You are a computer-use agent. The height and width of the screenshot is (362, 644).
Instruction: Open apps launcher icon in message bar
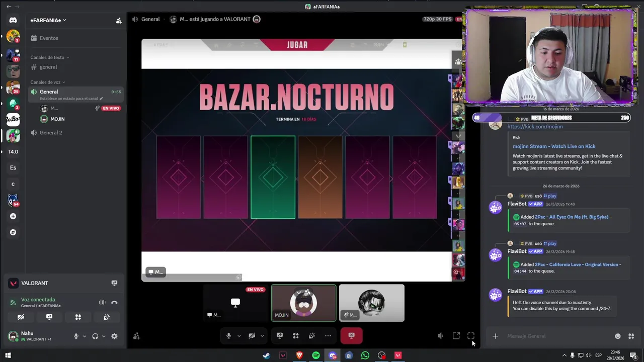click(631, 336)
